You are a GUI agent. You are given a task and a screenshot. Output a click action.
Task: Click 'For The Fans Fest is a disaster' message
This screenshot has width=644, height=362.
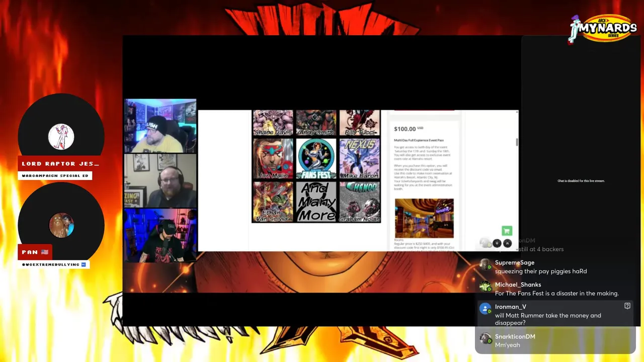(x=557, y=294)
